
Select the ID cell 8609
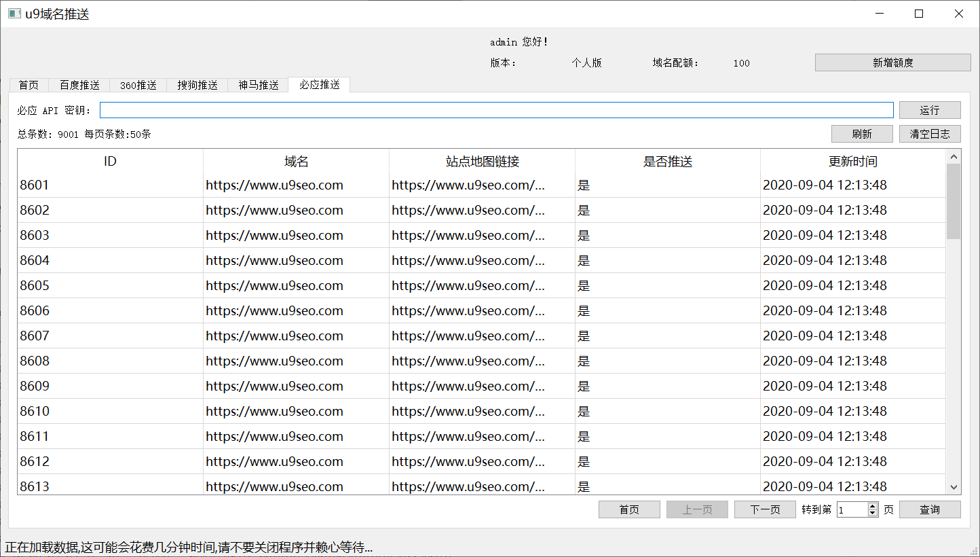pos(110,386)
